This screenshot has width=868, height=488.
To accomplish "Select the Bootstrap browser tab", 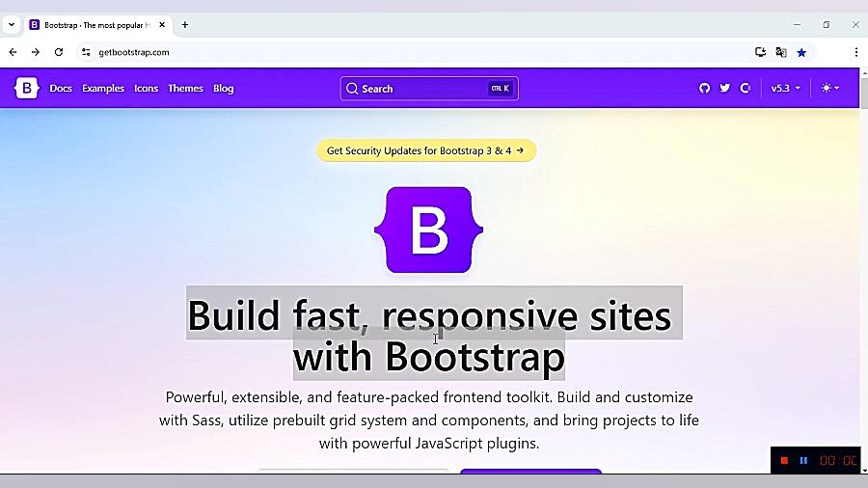I will 97,25.
